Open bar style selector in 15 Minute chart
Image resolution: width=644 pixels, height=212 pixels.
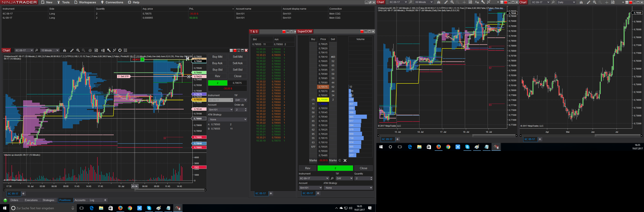click(x=64, y=50)
